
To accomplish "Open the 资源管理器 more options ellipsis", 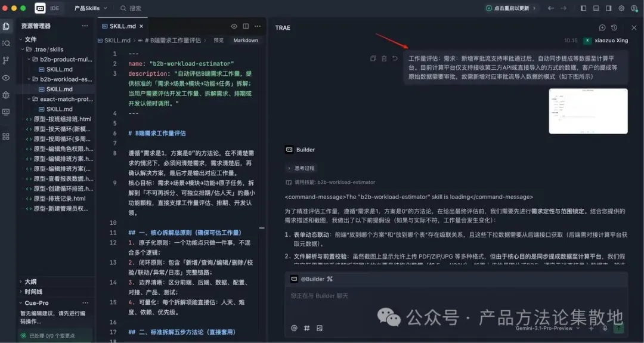I will (85, 26).
